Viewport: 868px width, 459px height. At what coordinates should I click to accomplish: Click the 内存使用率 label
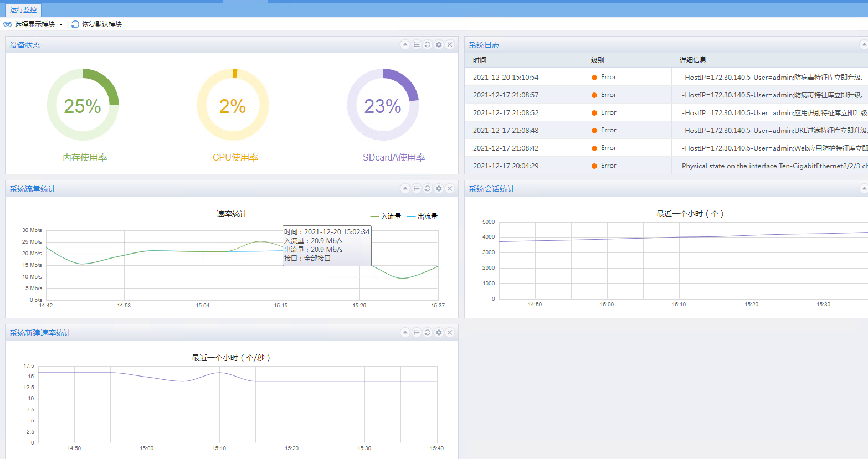tap(85, 158)
